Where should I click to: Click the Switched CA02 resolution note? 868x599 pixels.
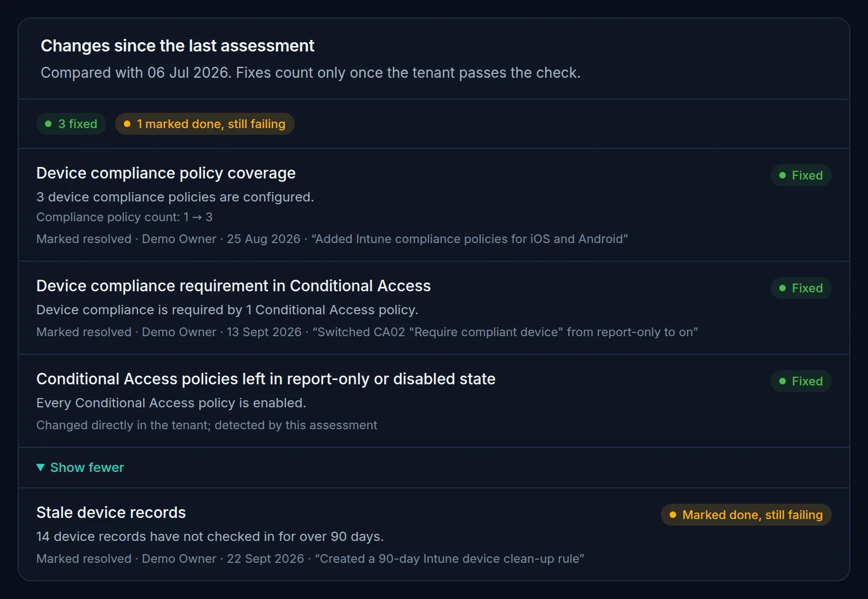click(x=505, y=332)
